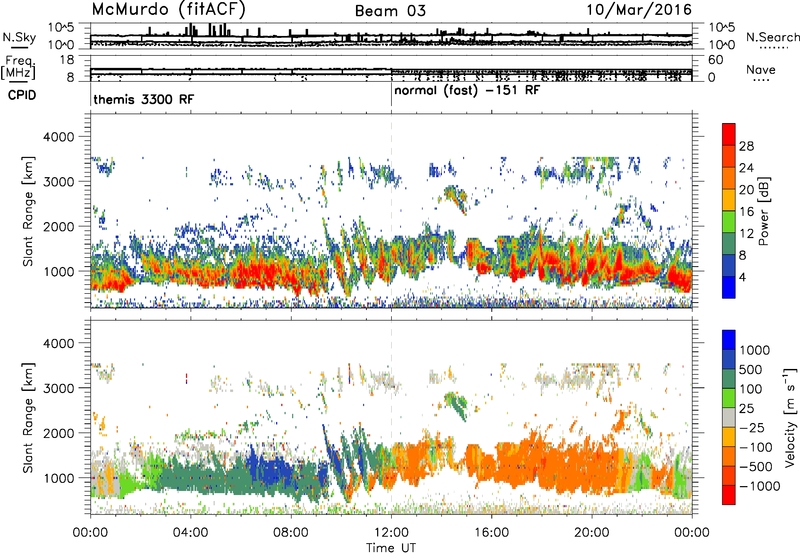This screenshot has height=554, width=800.
Task: Click the '08:00' time axis tick label
Action: 291,533
